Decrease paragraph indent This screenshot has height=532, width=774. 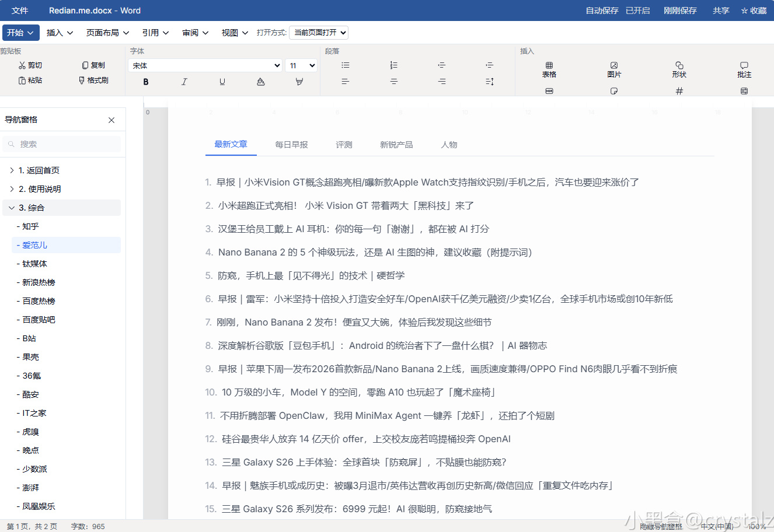tap(442, 65)
